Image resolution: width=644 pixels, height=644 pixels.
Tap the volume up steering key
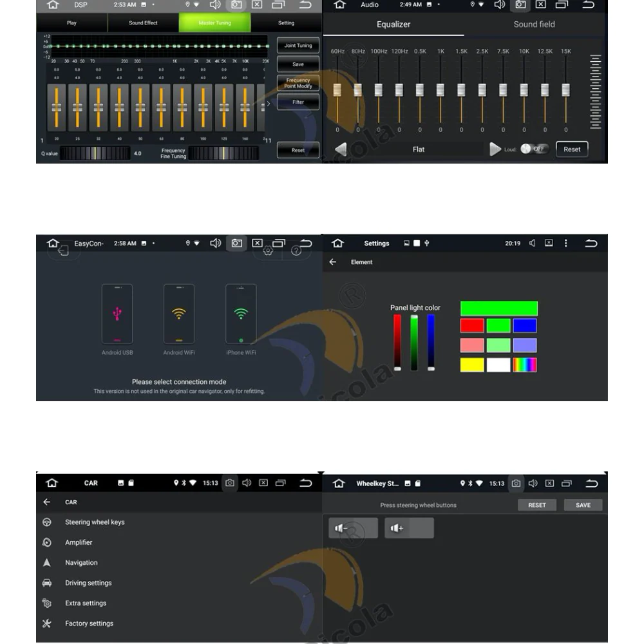point(409,528)
